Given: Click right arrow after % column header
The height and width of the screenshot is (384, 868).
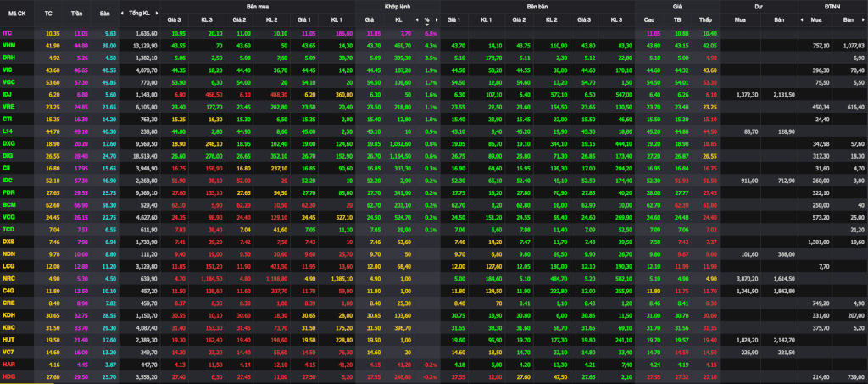Looking at the screenshot, I should (437, 20).
